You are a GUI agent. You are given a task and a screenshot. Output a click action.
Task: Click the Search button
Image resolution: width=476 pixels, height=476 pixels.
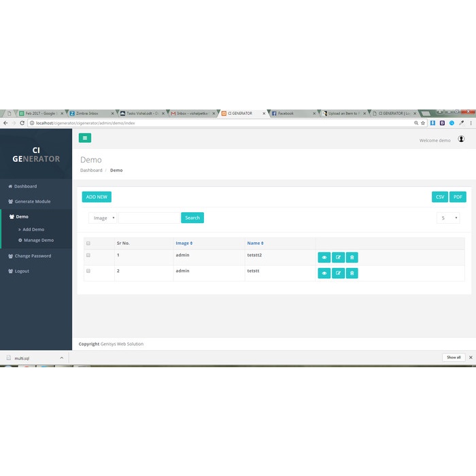click(192, 218)
